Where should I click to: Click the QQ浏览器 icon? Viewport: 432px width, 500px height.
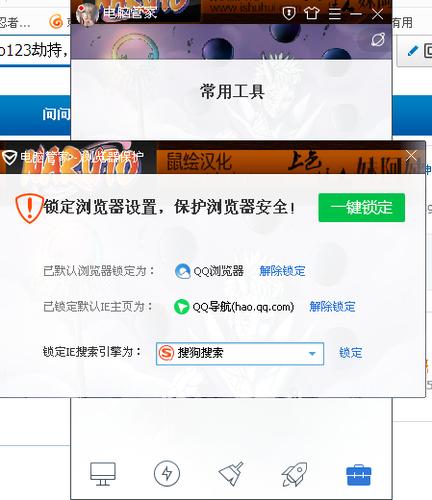[182, 271]
